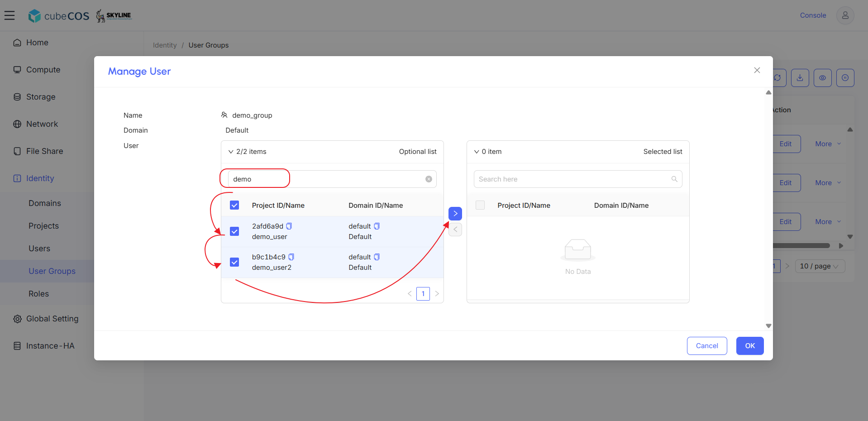The width and height of the screenshot is (868, 421).
Task: Click the search magnifier in Selected list
Action: coord(674,179)
